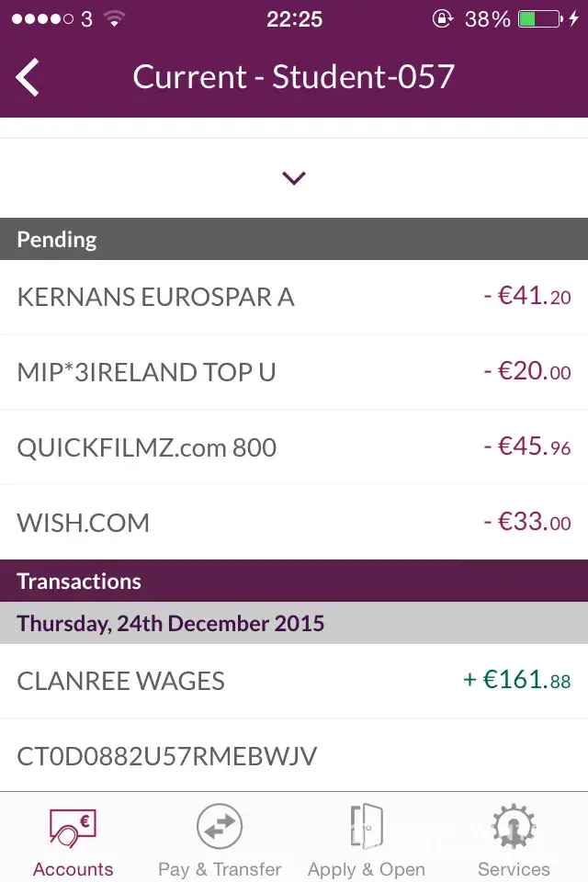
Task: Tap the Current - Student-057 title
Action: tap(294, 77)
